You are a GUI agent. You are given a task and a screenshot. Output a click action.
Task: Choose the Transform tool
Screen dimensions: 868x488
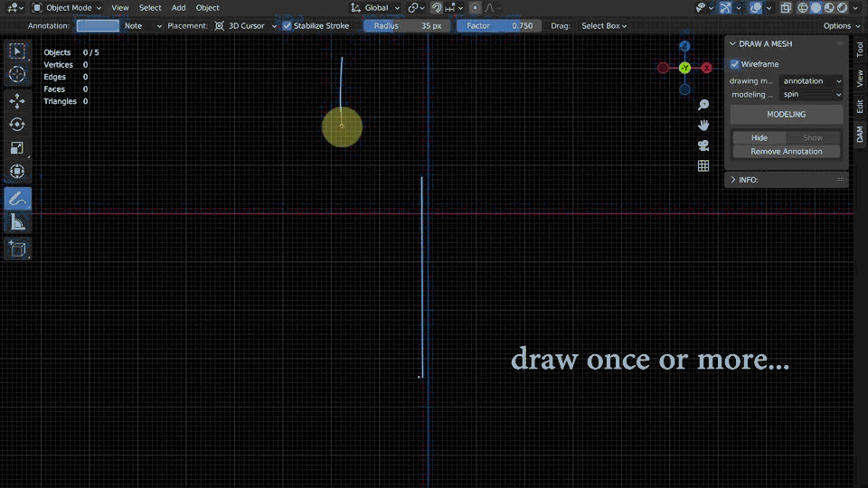[x=17, y=171]
